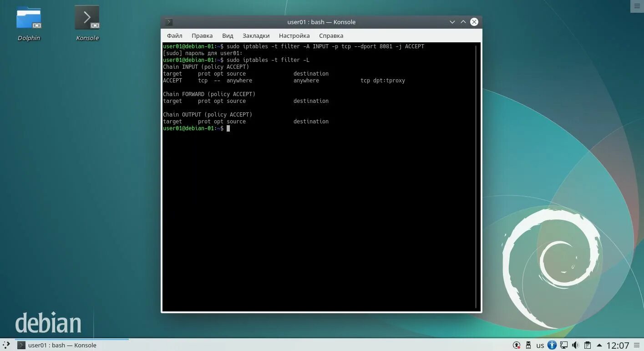Screen dimensions: 644x351
Task: Open the Настройка menu
Action: pos(294,36)
